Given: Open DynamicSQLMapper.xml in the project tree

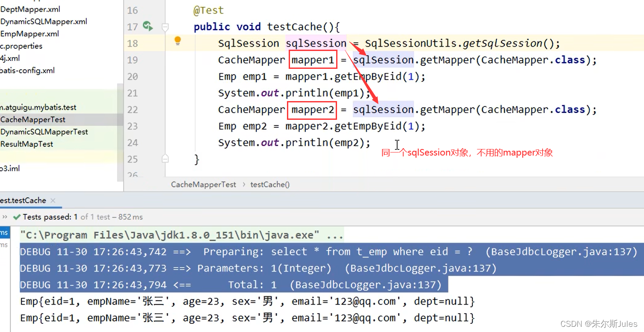Looking at the screenshot, I should tap(44, 21).
